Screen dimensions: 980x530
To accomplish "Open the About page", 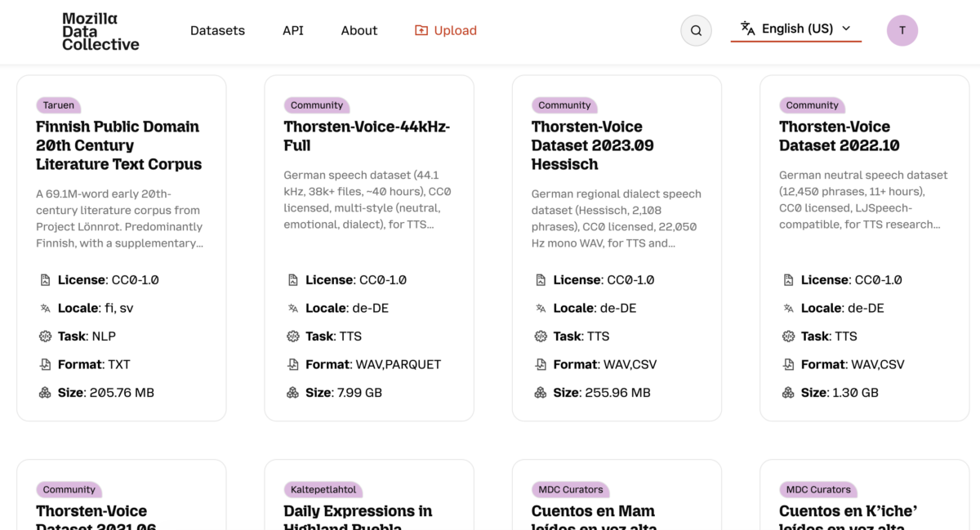I will (359, 30).
